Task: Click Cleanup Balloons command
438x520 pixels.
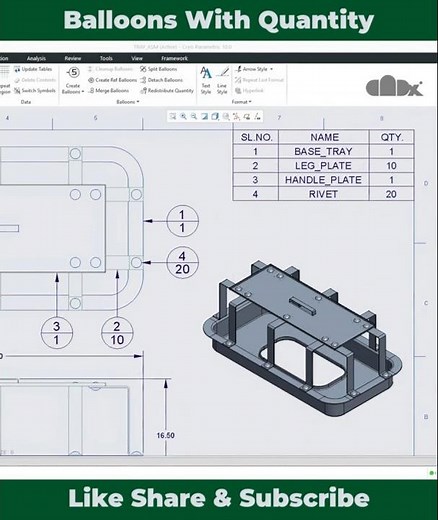Action: point(110,69)
